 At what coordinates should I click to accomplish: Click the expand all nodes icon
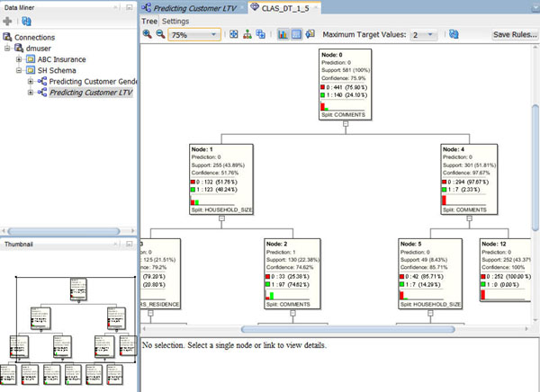point(261,34)
